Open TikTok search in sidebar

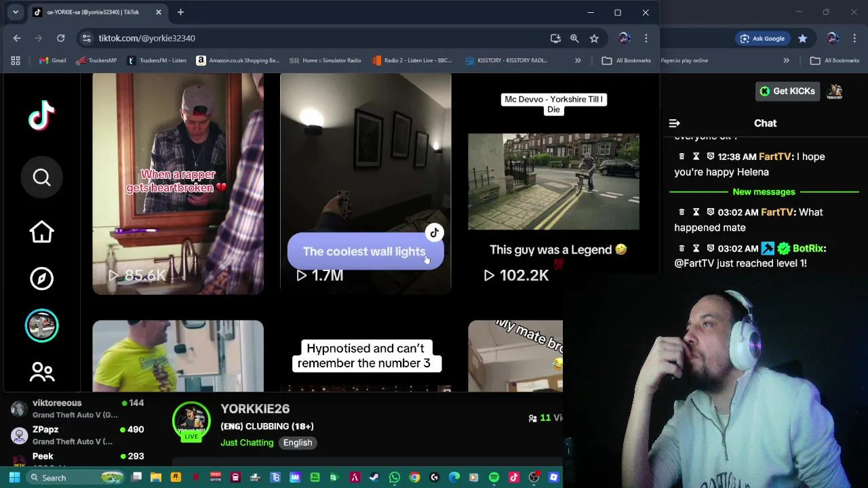(x=41, y=178)
